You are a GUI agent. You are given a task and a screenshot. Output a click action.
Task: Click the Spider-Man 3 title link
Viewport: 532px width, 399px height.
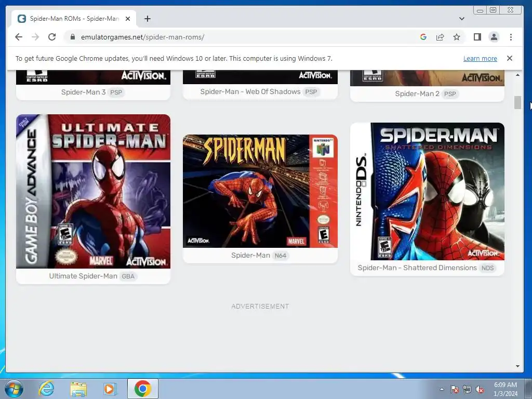coord(83,92)
